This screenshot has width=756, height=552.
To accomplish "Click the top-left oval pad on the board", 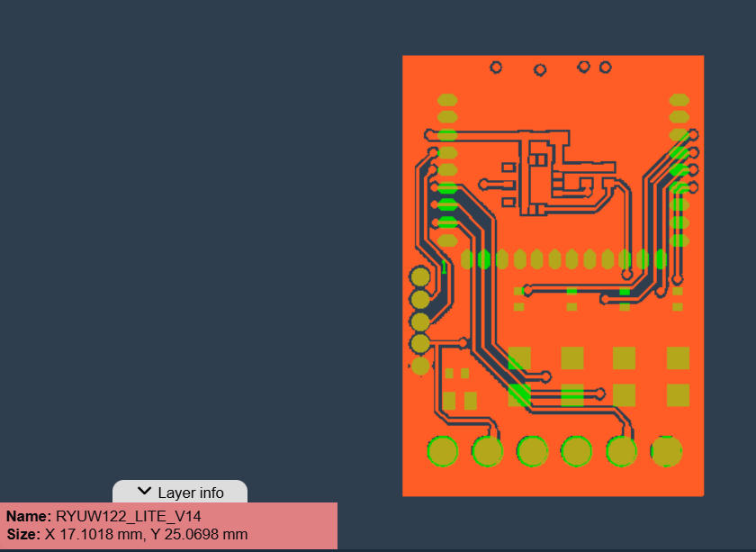I will click(447, 100).
